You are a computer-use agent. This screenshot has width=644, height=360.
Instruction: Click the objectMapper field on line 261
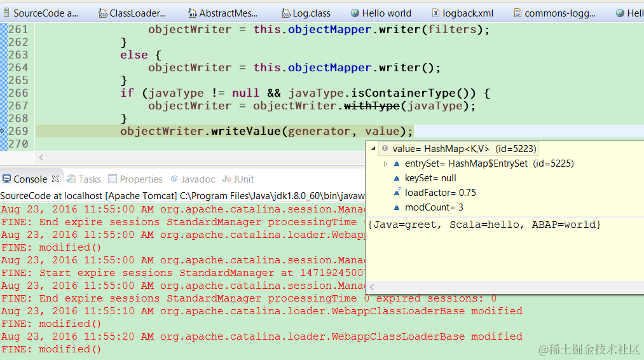tap(329, 30)
